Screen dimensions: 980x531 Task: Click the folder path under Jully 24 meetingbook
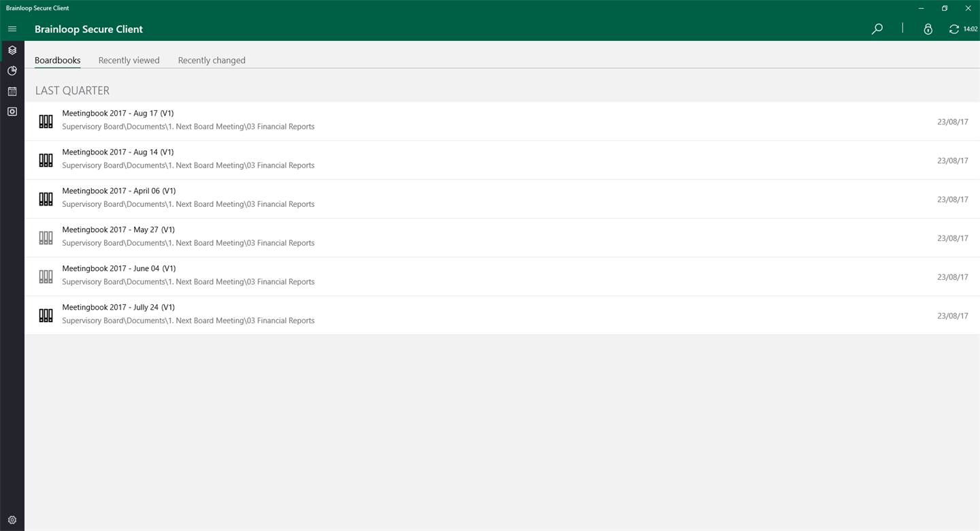189,321
